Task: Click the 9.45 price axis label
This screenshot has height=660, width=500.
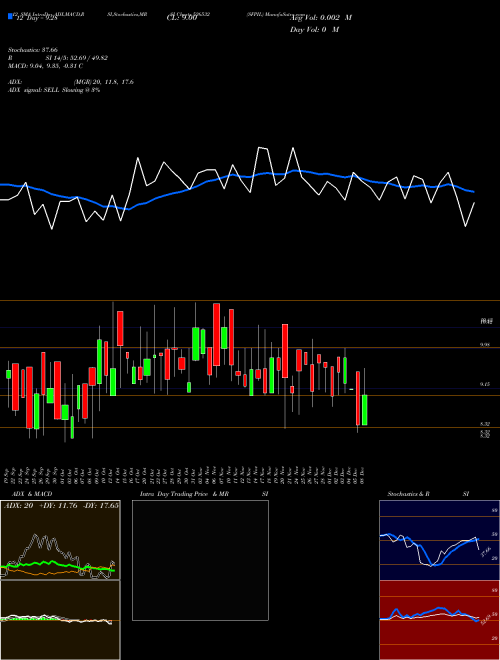Action: [485, 384]
